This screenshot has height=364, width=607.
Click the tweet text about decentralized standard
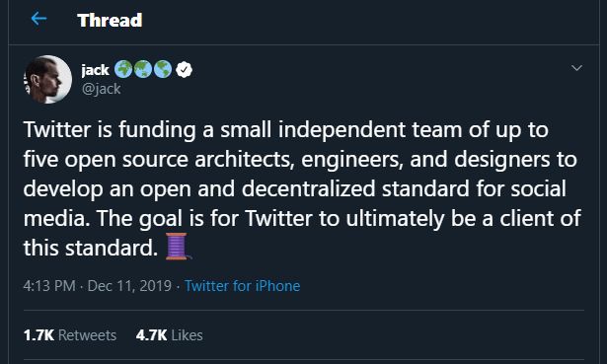coord(302,188)
